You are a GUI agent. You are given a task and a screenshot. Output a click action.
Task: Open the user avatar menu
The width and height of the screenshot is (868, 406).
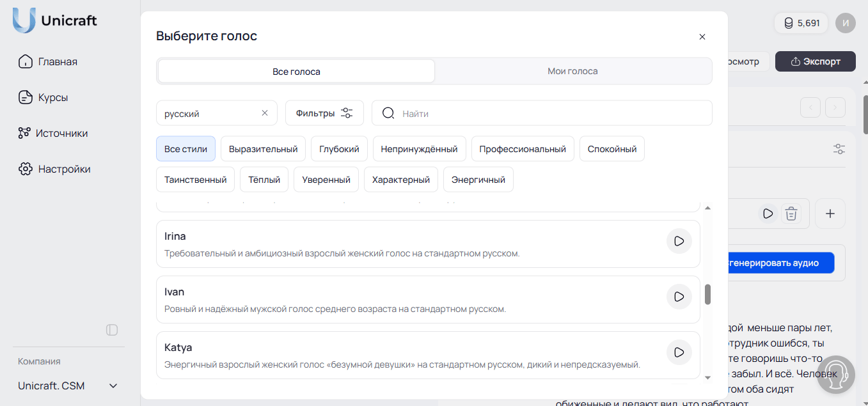point(846,23)
